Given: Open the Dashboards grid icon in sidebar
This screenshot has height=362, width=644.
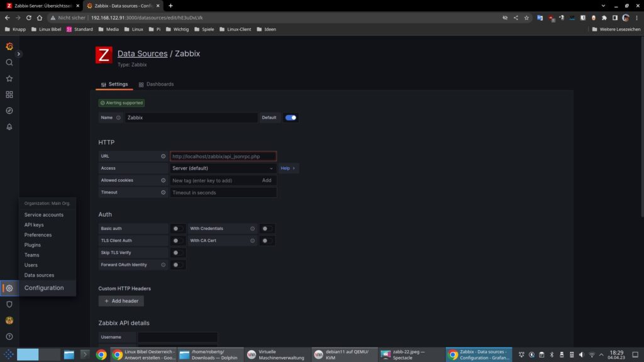Looking at the screenshot, I should pos(9,94).
